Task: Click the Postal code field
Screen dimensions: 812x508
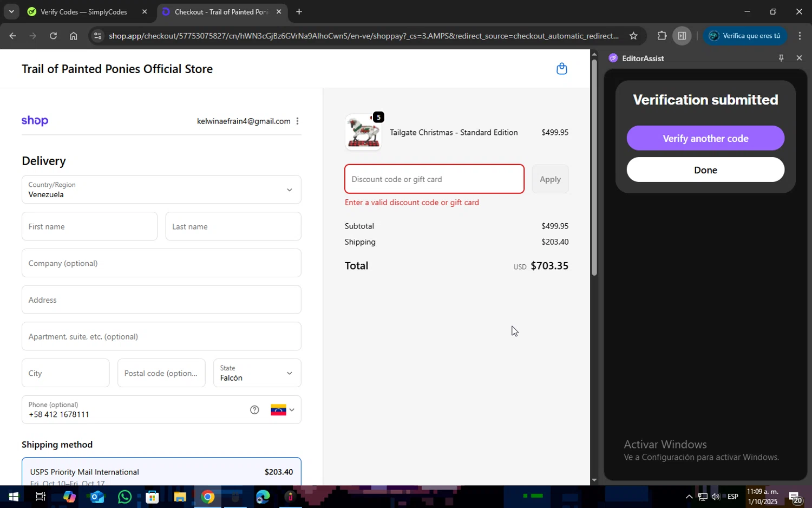Action: pyautogui.click(x=161, y=373)
